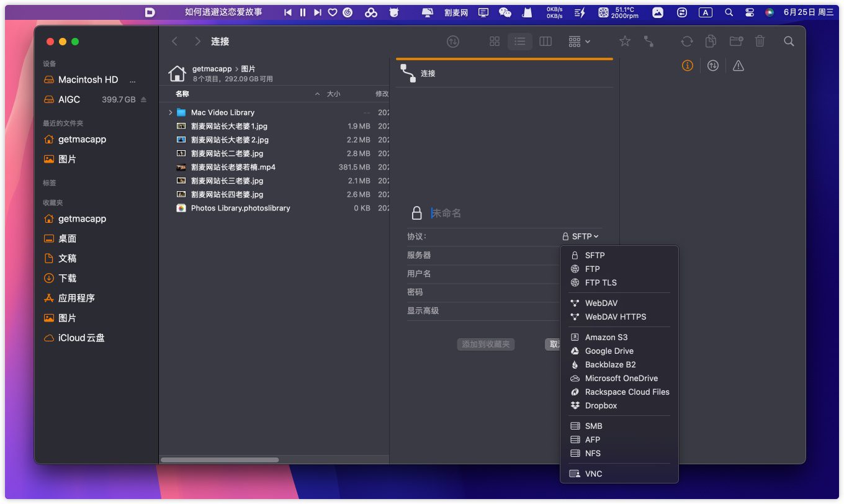The height and width of the screenshot is (504, 844).
Task: Switch to icon grid view
Action: (x=495, y=42)
